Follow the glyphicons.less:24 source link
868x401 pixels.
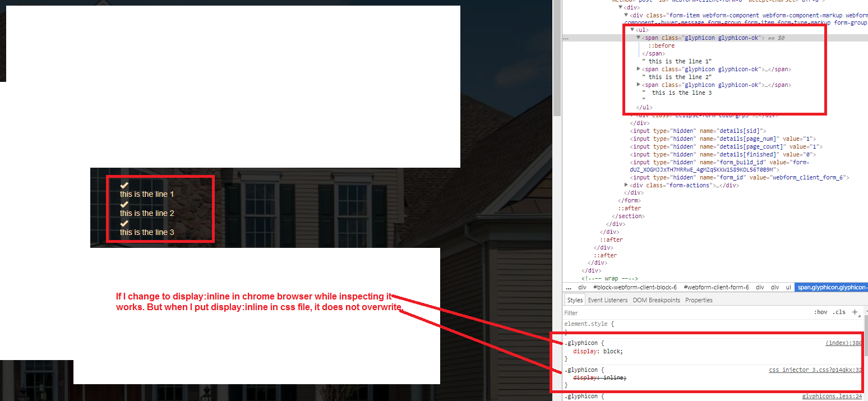coord(832,395)
